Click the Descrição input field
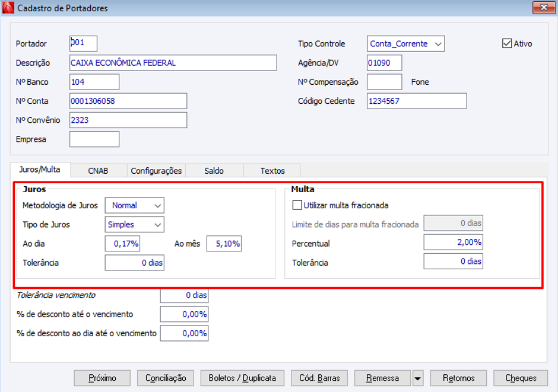This screenshot has width=558, height=392. (x=173, y=63)
